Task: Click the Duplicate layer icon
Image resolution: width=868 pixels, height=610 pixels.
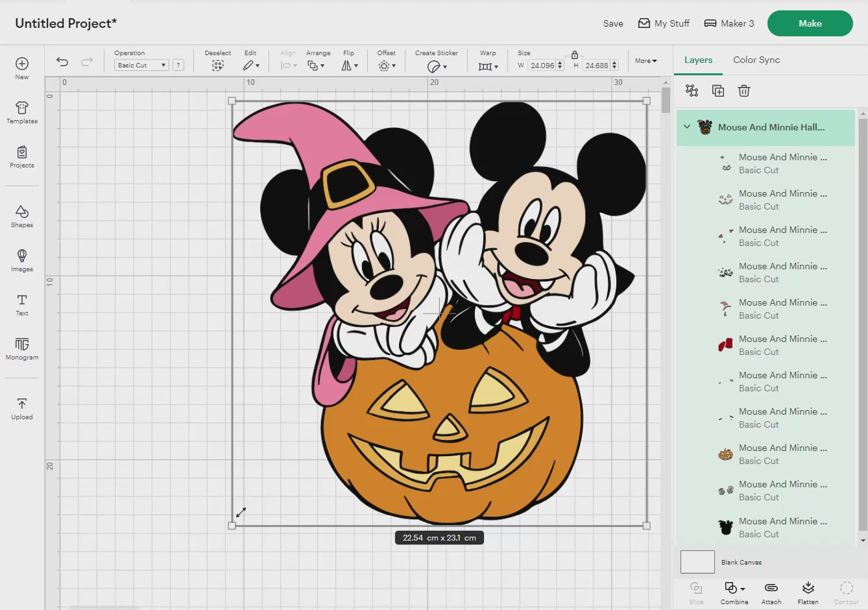Action: point(718,91)
